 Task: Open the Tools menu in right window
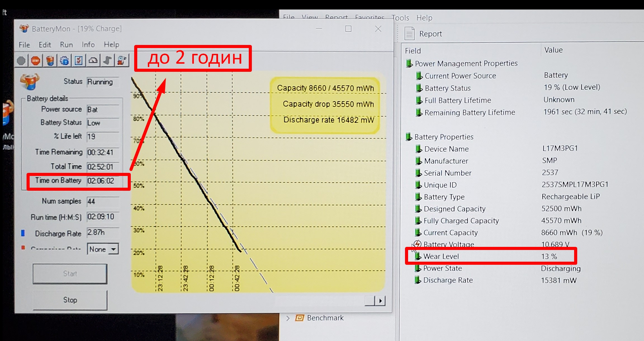pyautogui.click(x=400, y=18)
